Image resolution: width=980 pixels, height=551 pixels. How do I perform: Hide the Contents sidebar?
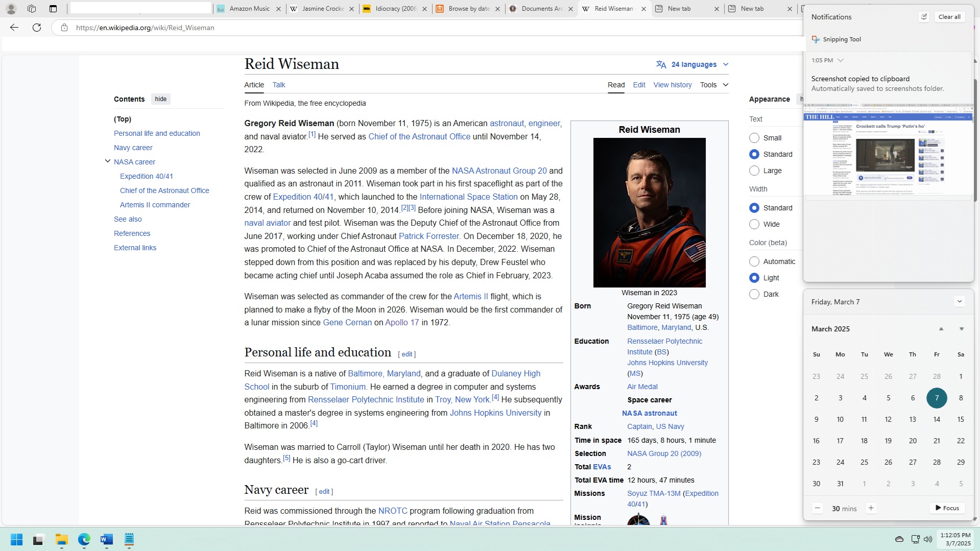[x=160, y=99]
